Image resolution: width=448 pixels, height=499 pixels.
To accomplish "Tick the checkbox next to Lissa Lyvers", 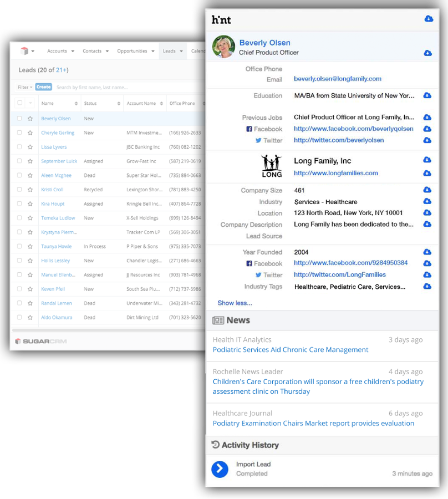I will pos(20,147).
